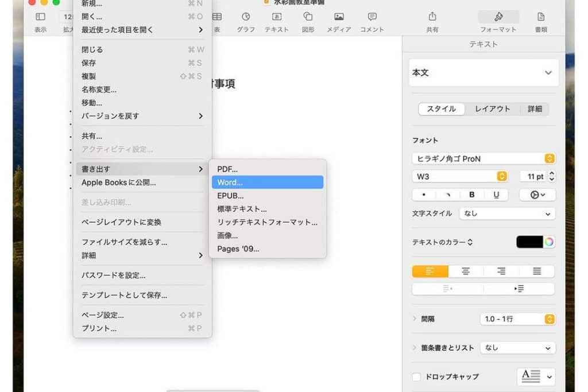
Task: Open the Document (書類) toolbar icon
Action: 540,17
